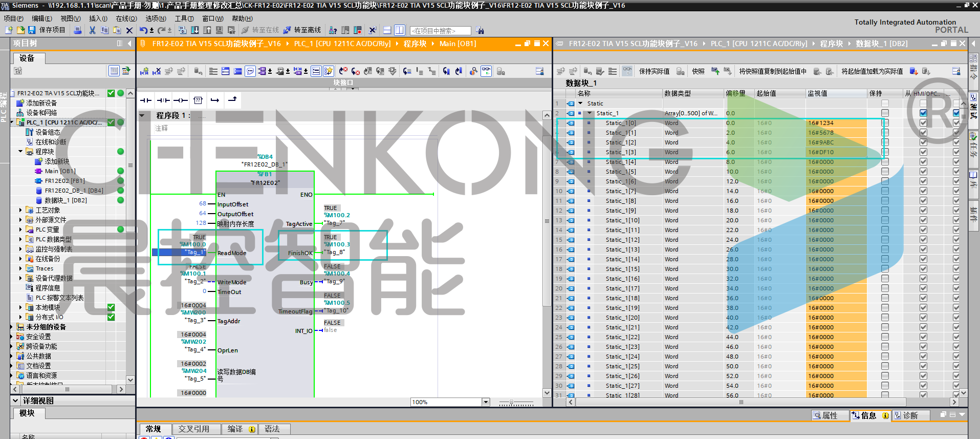Click the monitoring glasses icon in data block toolbar
Screen dimensions: 980x439
(x=627, y=71)
